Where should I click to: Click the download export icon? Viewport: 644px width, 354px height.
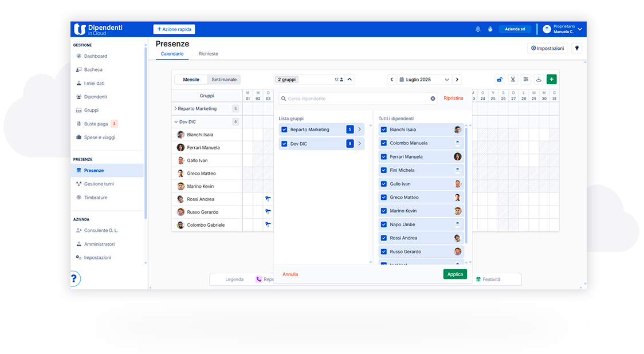click(x=539, y=79)
